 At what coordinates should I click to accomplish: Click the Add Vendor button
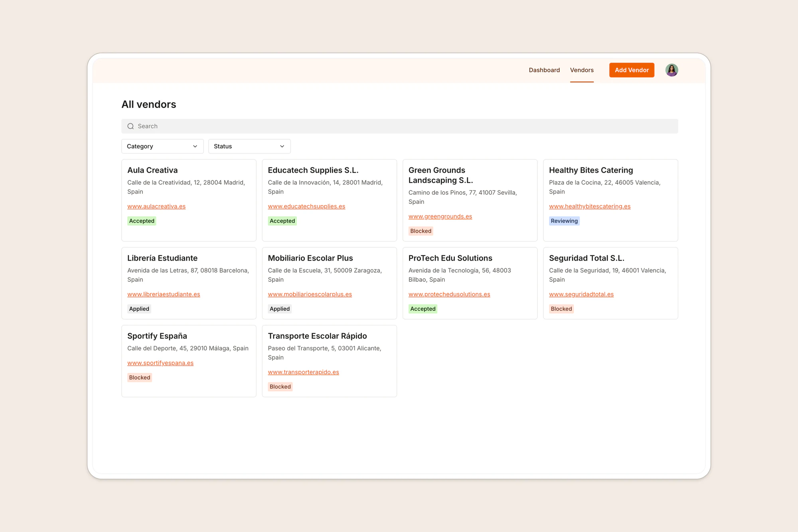tap(632, 70)
